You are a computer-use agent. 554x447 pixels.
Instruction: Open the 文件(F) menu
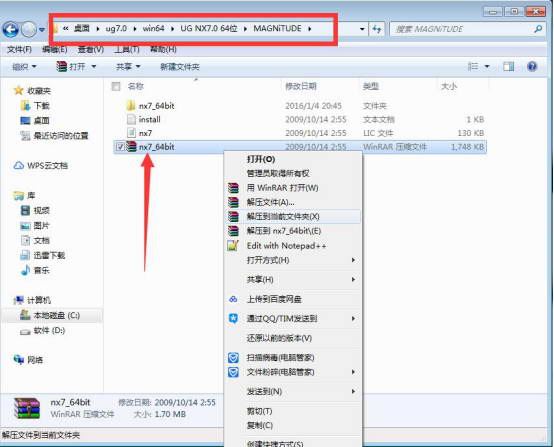click(19, 49)
